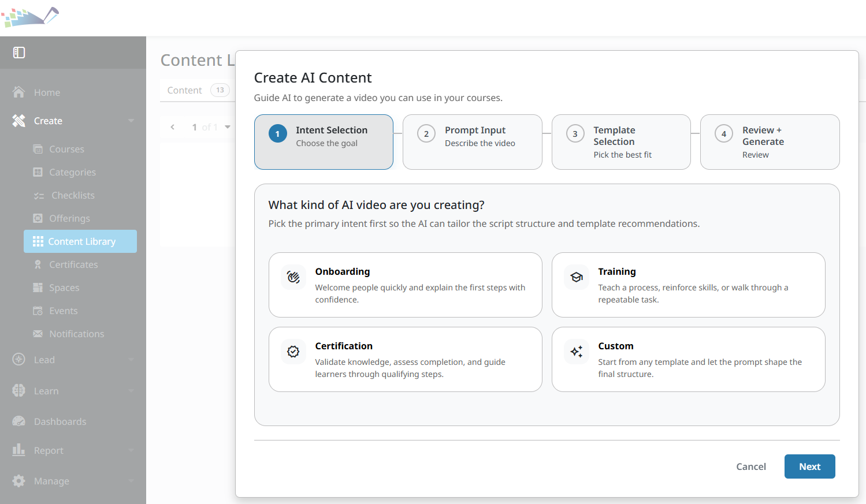Click the Home house icon
The width and height of the screenshot is (866, 504).
point(18,92)
